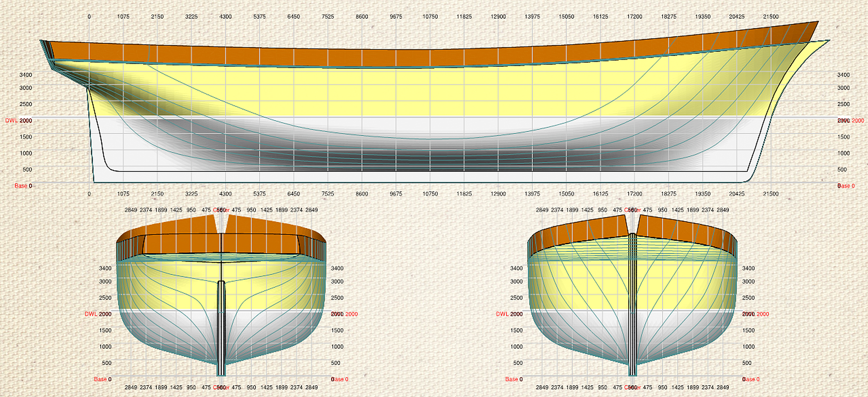Click the 15050 station label above profile view
The width and height of the screenshot is (868, 397).
point(566,16)
